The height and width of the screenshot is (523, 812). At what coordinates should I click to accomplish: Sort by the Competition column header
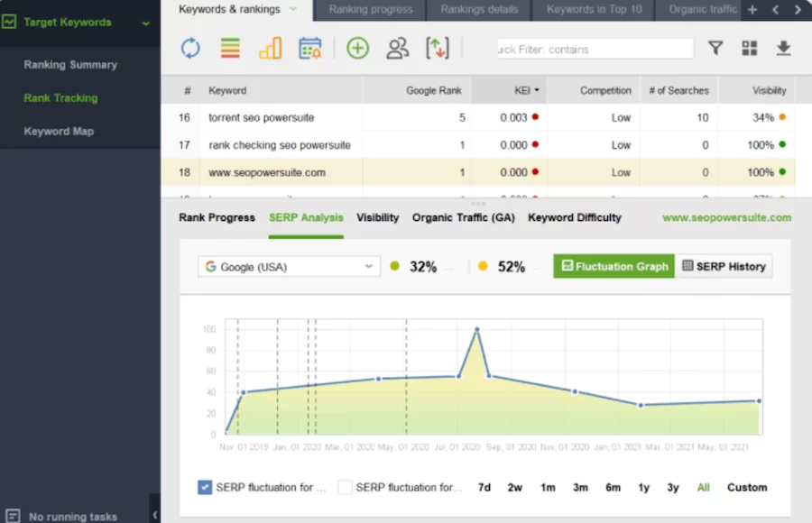pyautogui.click(x=594, y=90)
